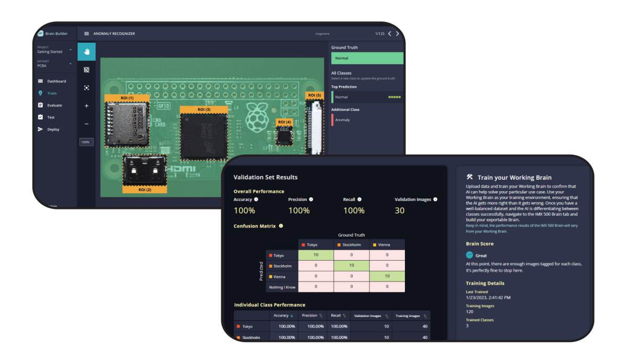Click the Stockholm orange swatch in matrix header
Image resolution: width=627 pixels, height=364 pixels.
pos(339,244)
